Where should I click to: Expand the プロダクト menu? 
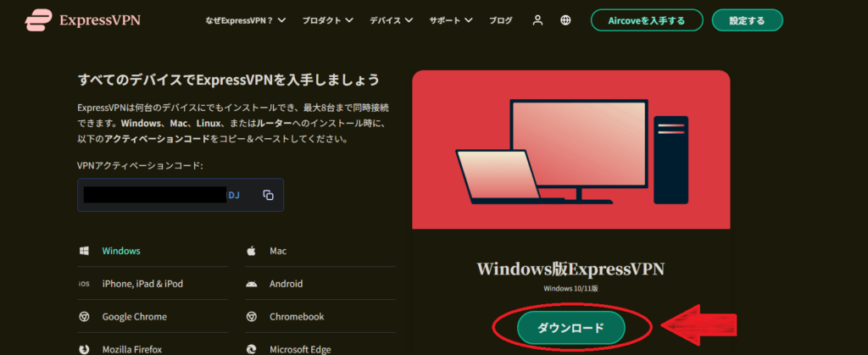click(x=327, y=20)
